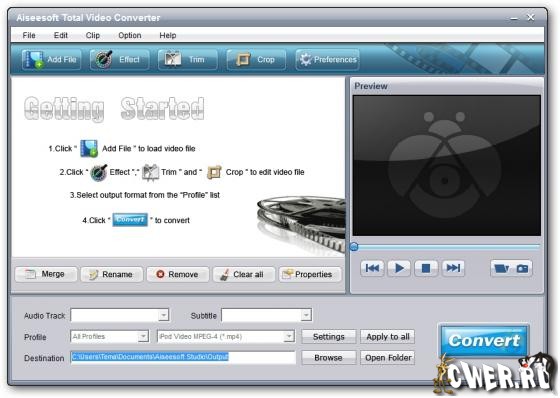The width and height of the screenshot is (560, 398).
Task: Skip to previous frame in preview
Action: (372, 268)
